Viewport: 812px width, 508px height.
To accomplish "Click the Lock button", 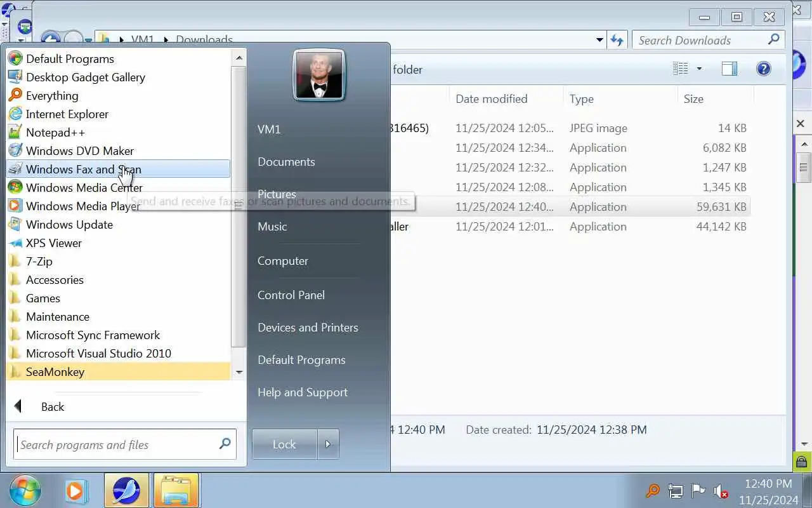I will point(284,444).
